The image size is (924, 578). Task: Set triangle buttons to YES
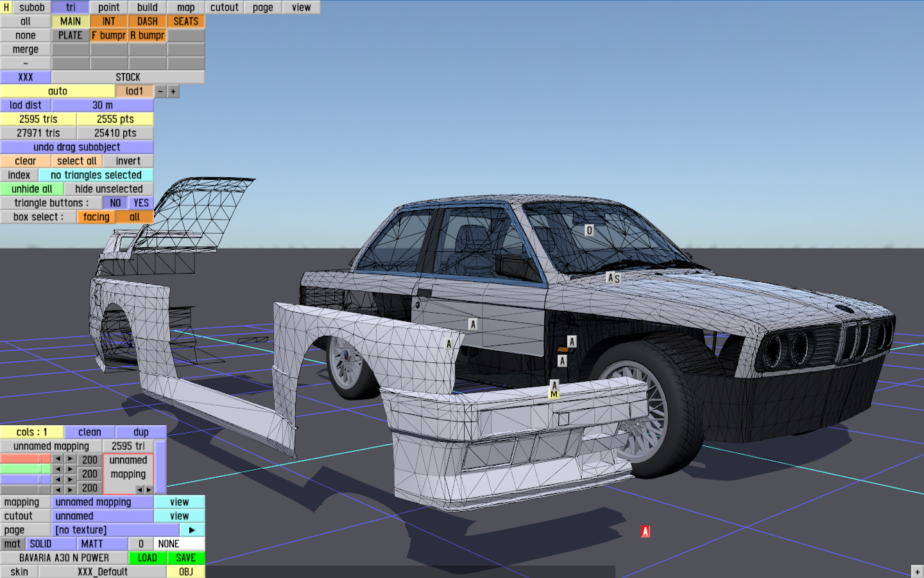point(141,203)
